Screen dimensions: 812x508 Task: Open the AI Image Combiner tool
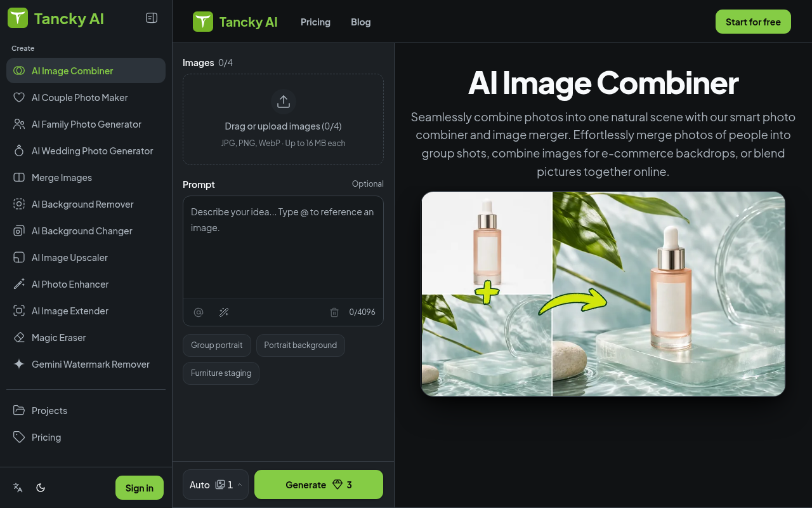tap(86, 70)
